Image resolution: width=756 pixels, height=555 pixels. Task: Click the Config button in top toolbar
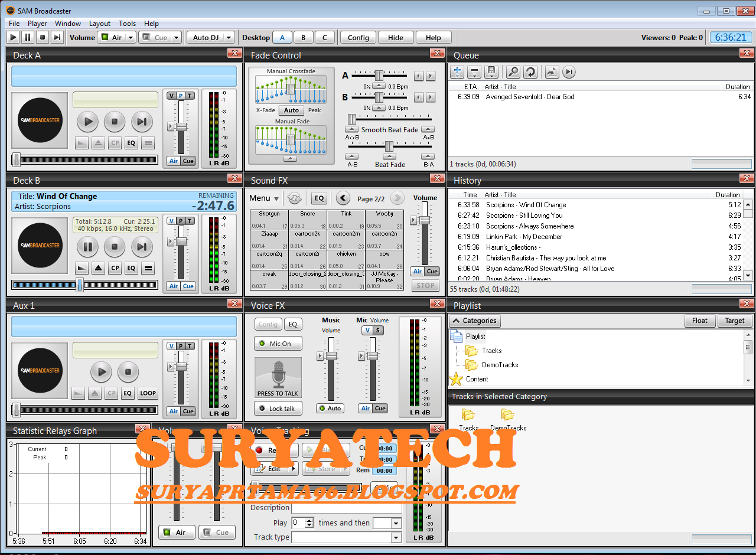pyautogui.click(x=359, y=37)
